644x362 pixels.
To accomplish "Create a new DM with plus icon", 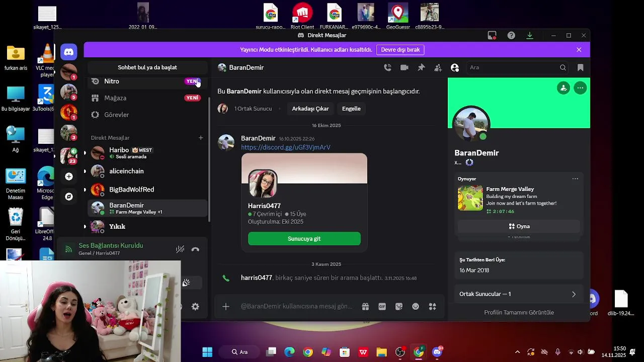I will (201, 138).
